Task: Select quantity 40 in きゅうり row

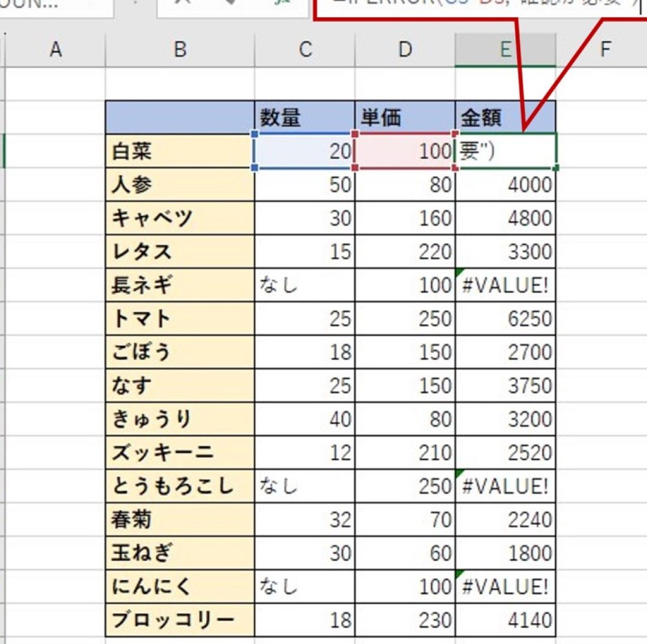Action: click(304, 419)
